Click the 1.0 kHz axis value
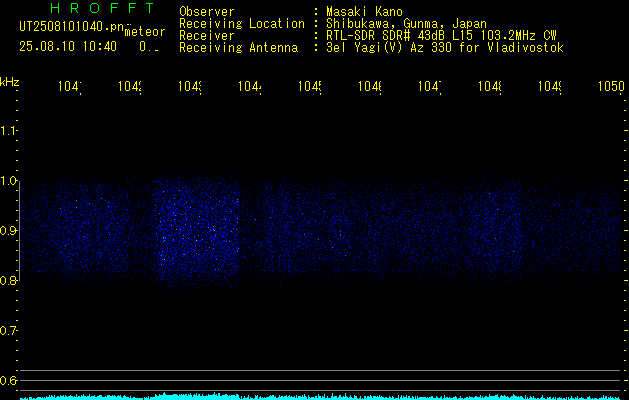629x400 pixels. click(8, 181)
